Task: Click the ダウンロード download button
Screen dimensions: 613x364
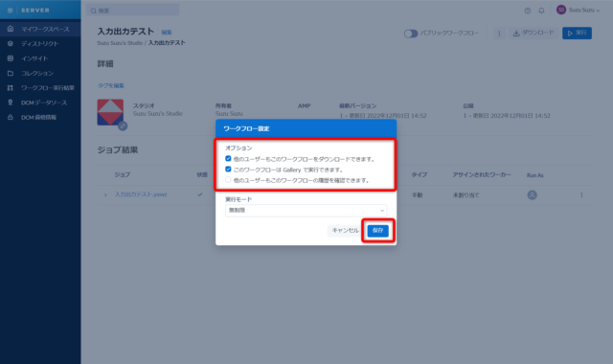Action: 534,33
